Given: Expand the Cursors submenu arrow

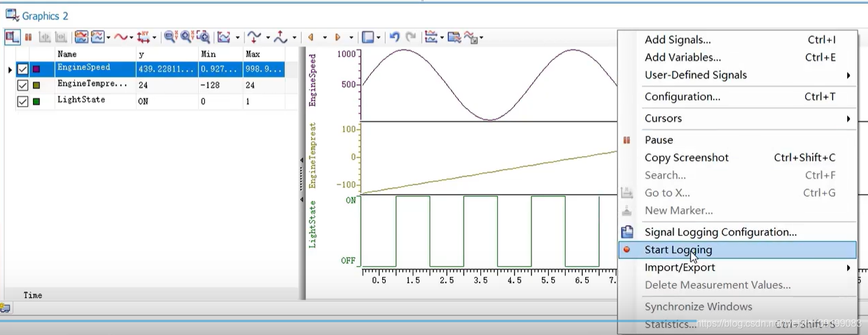Looking at the screenshot, I should [848, 118].
